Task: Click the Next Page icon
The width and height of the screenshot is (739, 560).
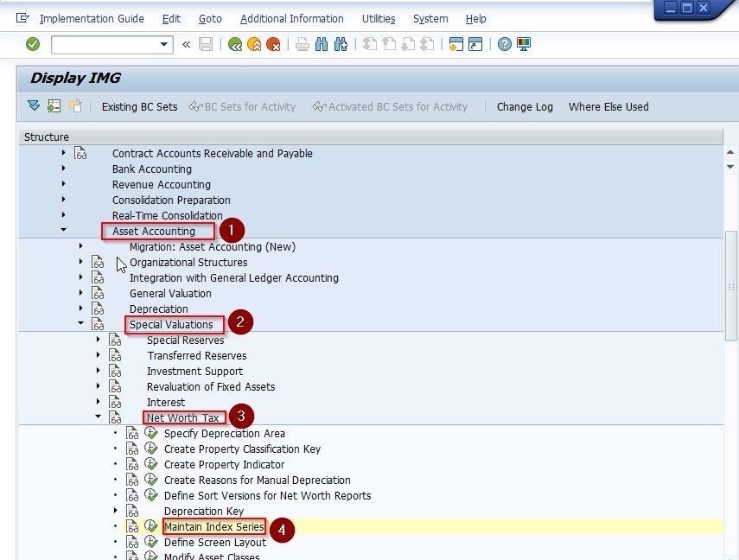Action: tap(408, 44)
